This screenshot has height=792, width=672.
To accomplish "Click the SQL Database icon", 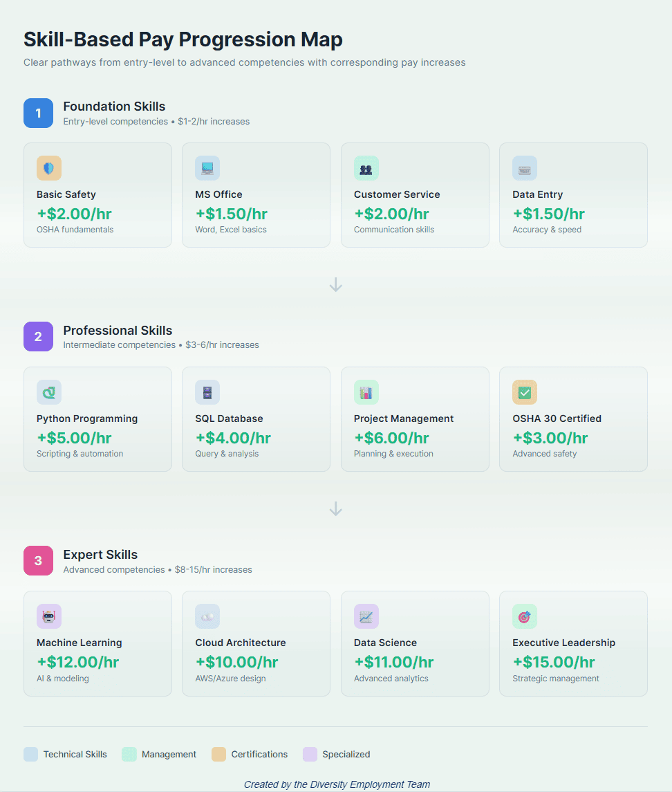I will point(207,392).
